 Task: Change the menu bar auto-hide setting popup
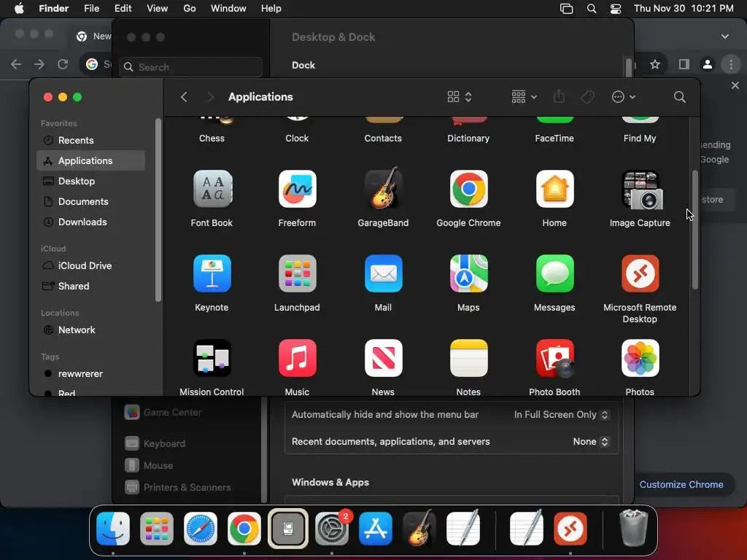[561, 415]
